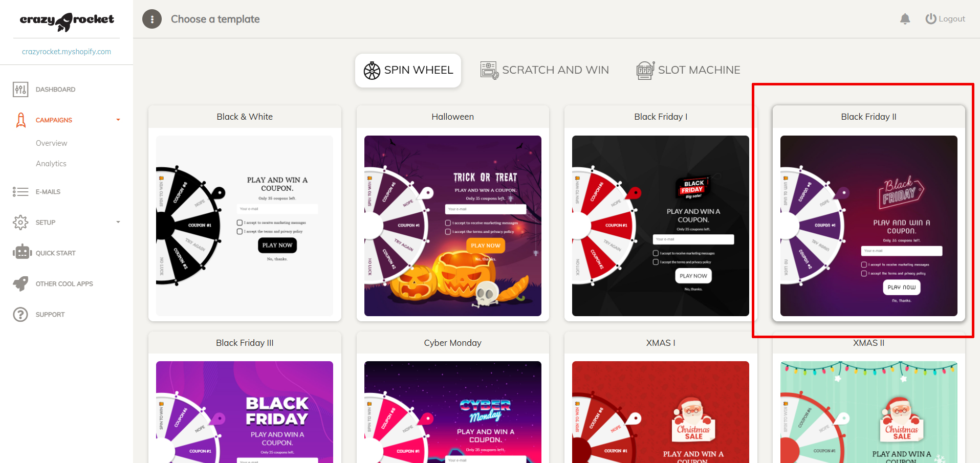Open the Analytics page
Viewport: 980px width, 463px height.
tap(51, 164)
